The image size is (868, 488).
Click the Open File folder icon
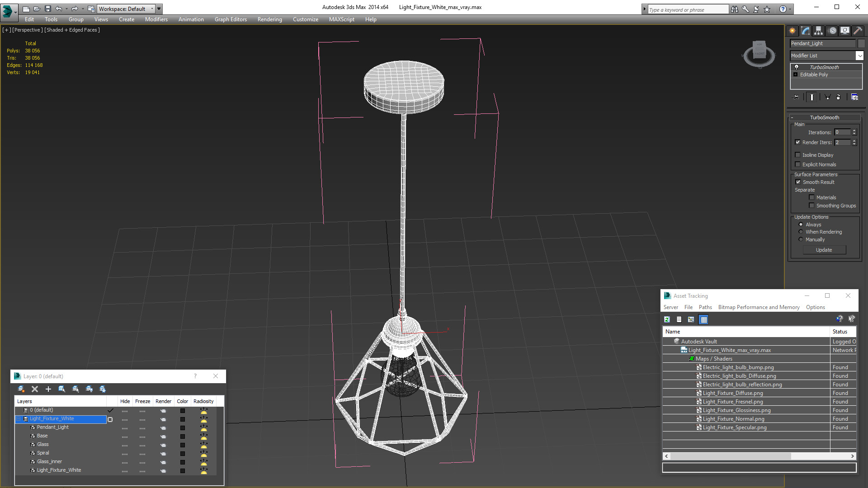37,9
